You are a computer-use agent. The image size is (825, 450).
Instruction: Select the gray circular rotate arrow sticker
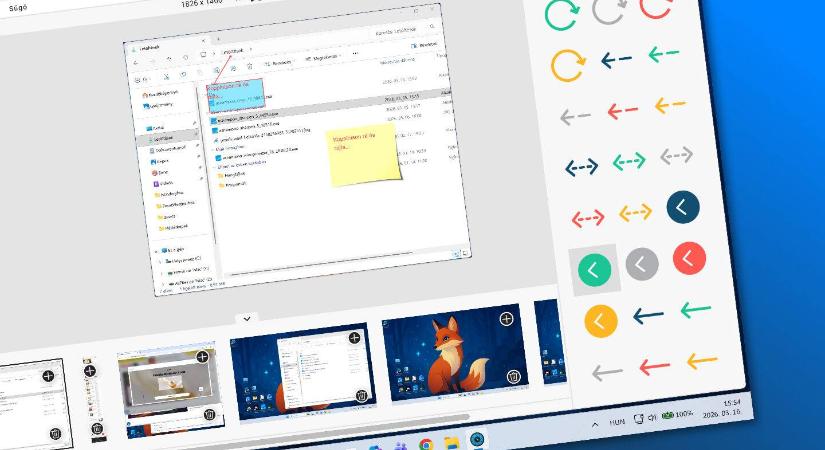[609, 11]
